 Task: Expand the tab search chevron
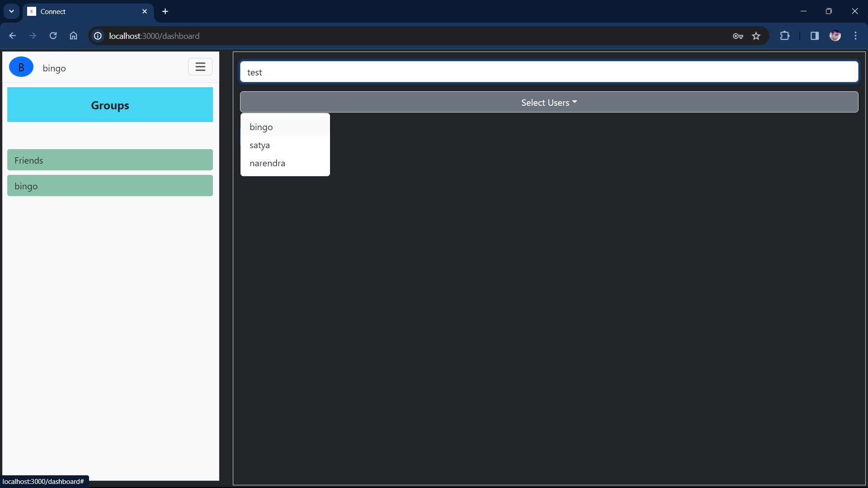[11, 11]
